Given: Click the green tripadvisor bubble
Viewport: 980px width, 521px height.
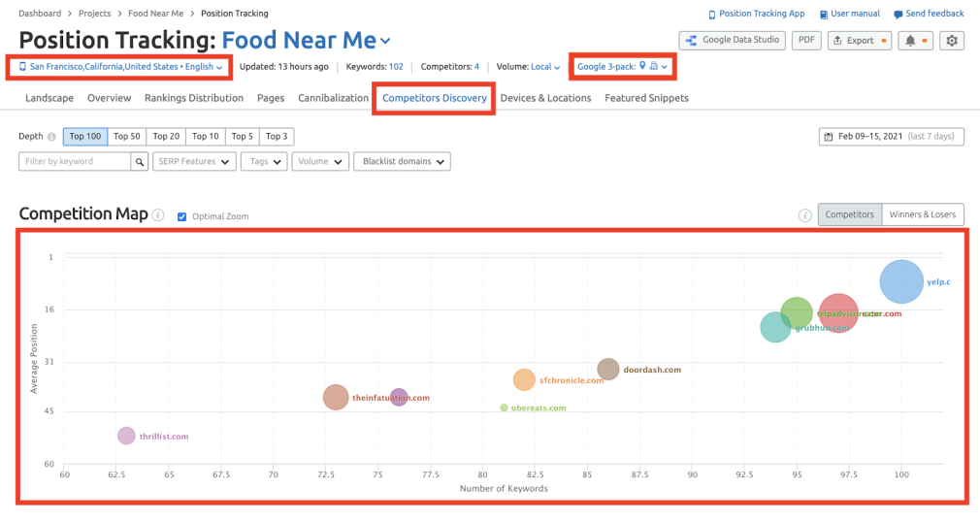Looking at the screenshot, I should pos(797,313).
